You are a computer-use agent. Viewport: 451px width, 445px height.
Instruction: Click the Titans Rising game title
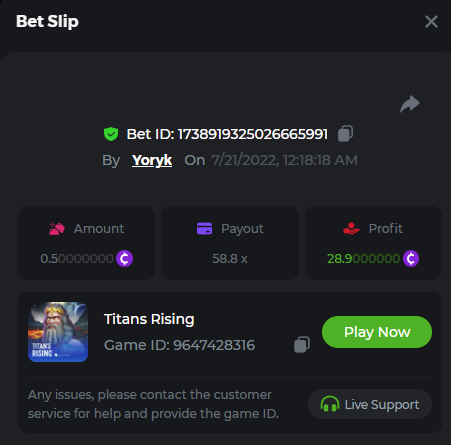[149, 319]
